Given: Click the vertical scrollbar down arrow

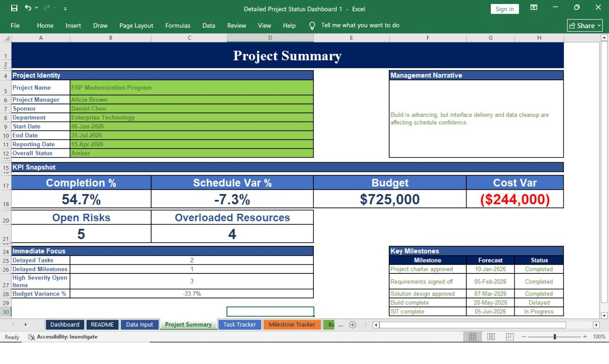Looking at the screenshot, I should (604, 316).
